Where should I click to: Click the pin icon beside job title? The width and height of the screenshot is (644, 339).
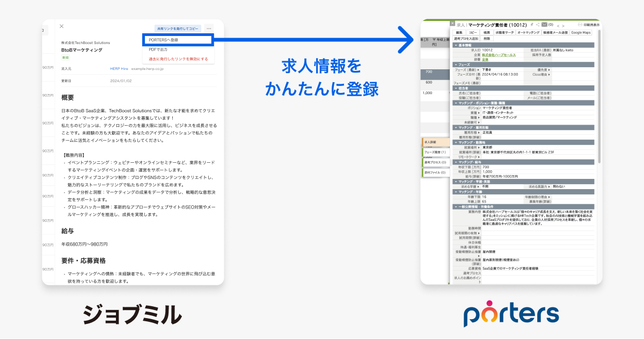click(x=531, y=25)
